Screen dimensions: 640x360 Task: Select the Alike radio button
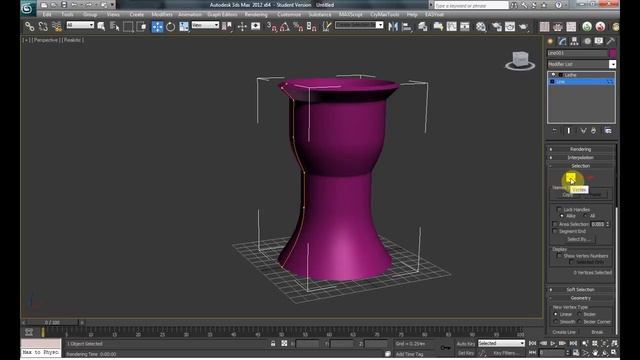562,216
